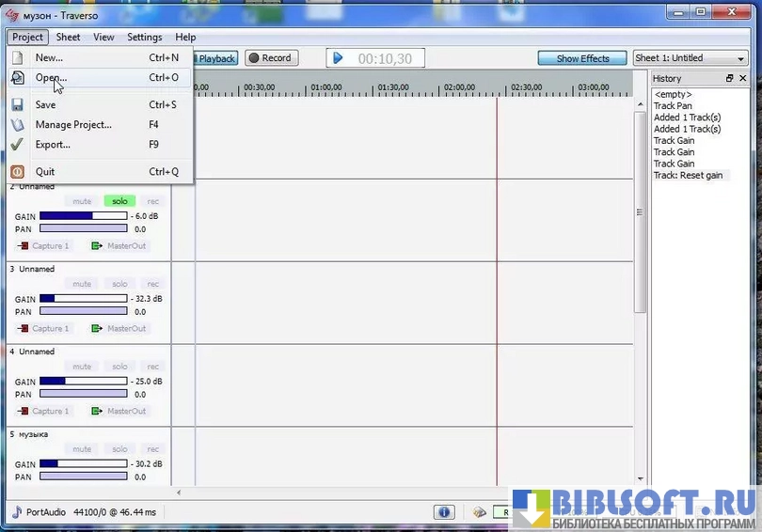The image size is (762, 532).
Task: Open MasterOut output selector on track 4
Action: pos(119,412)
